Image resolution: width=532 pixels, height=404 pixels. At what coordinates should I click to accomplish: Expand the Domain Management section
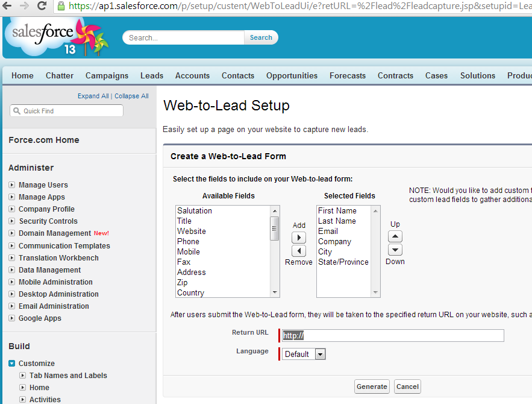click(x=12, y=233)
